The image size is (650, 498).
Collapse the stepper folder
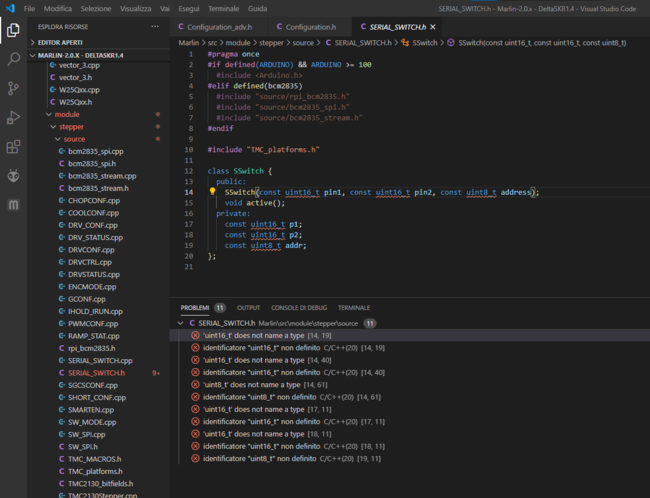coord(71,127)
